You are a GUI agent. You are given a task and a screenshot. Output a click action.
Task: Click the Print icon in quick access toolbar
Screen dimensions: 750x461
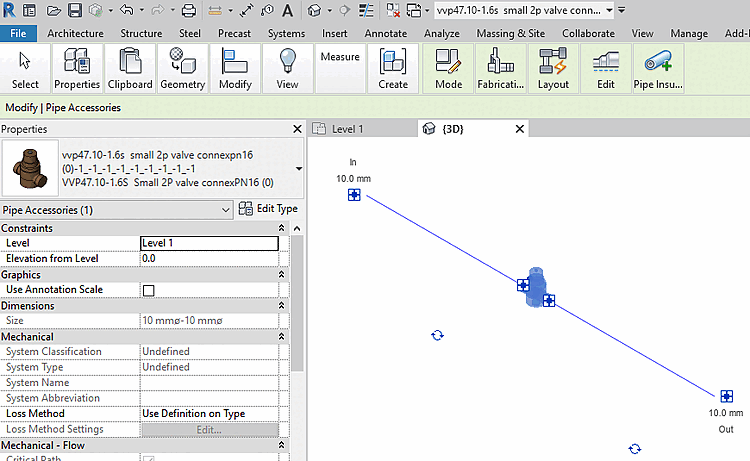(x=188, y=10)
